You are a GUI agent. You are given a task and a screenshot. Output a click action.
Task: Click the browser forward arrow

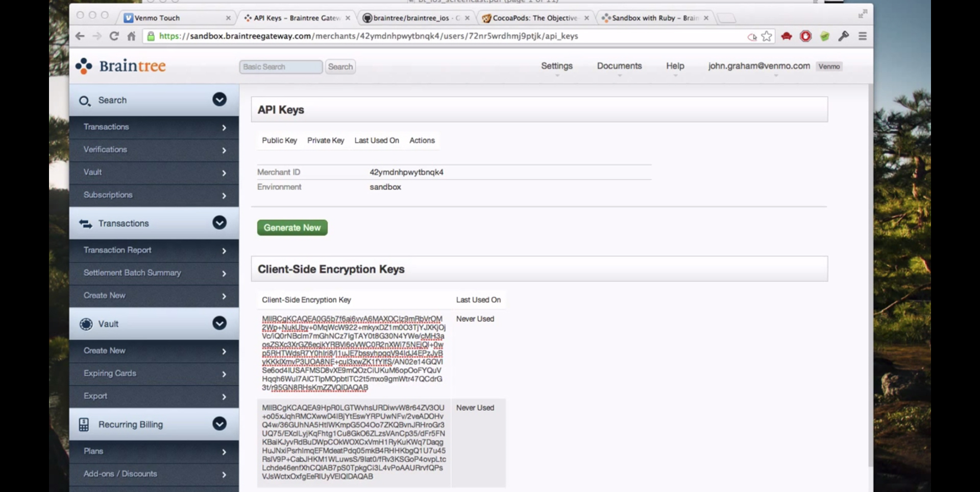tap(97, 36)
